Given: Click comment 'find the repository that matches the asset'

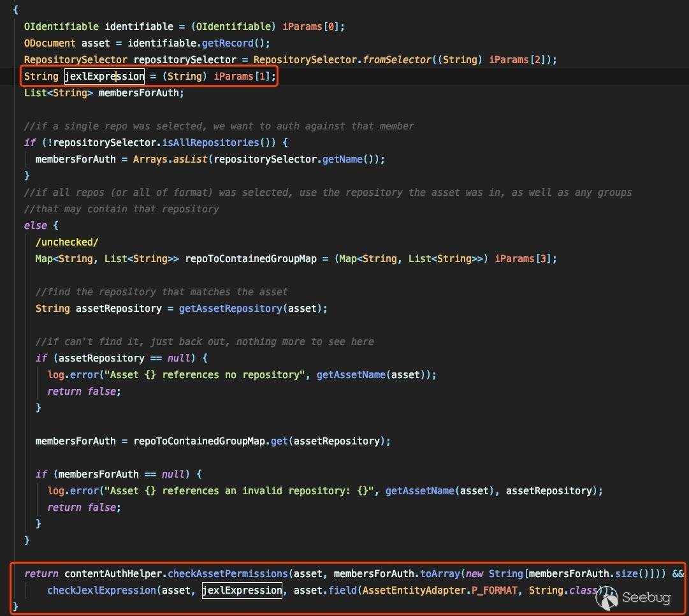Looking at the screenshot, I should coord(161,292).
